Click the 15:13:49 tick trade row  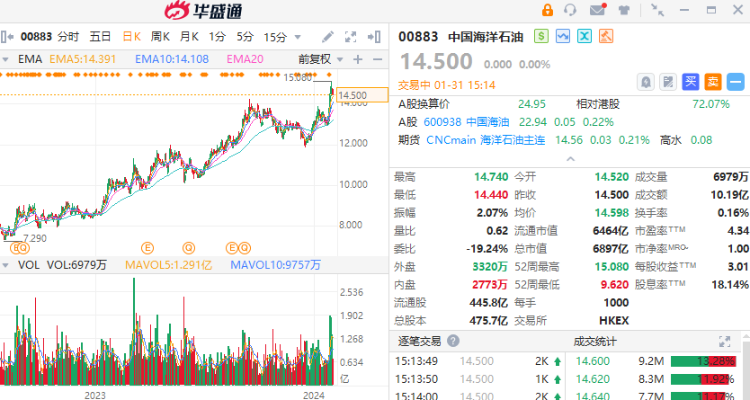(x=477, y=361)
